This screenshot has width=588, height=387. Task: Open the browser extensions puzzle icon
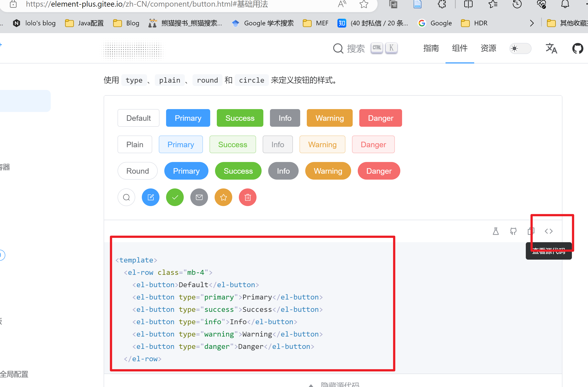(442, 4)
